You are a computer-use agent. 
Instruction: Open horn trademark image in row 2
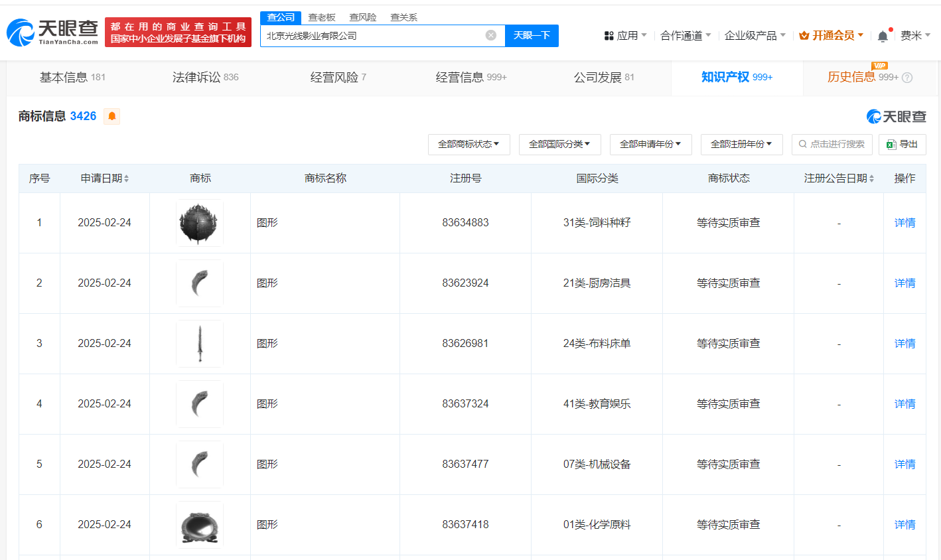tap(200, 283)
